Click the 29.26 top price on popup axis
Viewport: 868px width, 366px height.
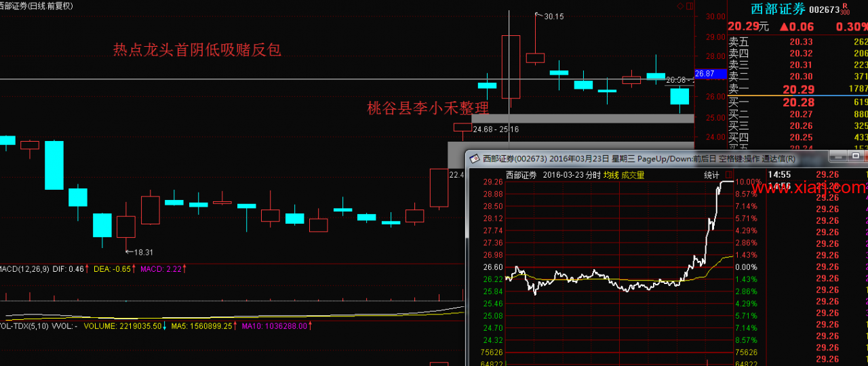click(492, 182)
